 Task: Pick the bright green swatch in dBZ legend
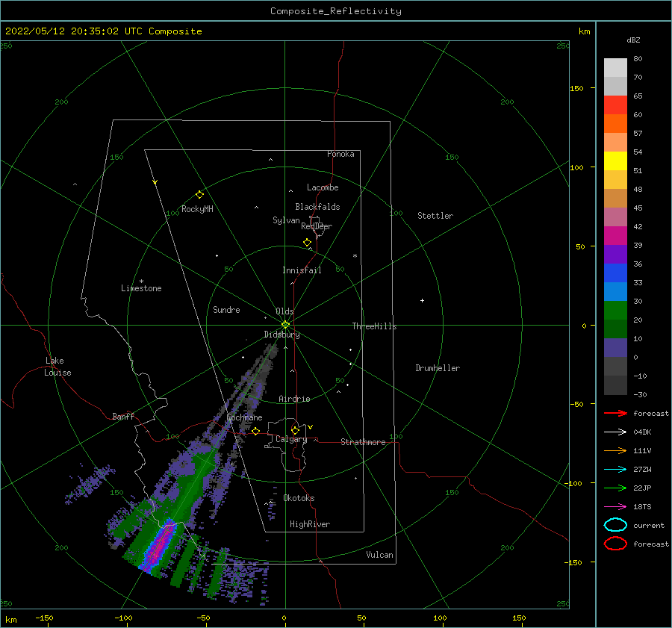pyautogui.click(x=615, y=311)
